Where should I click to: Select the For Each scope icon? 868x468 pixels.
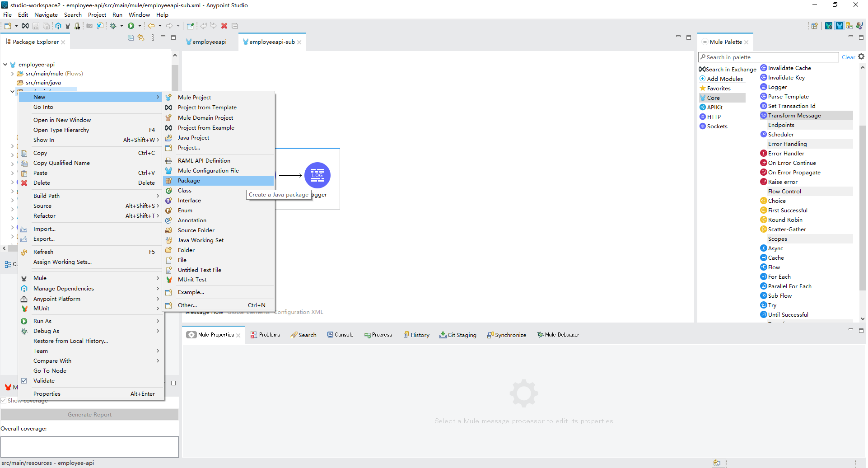779,276
